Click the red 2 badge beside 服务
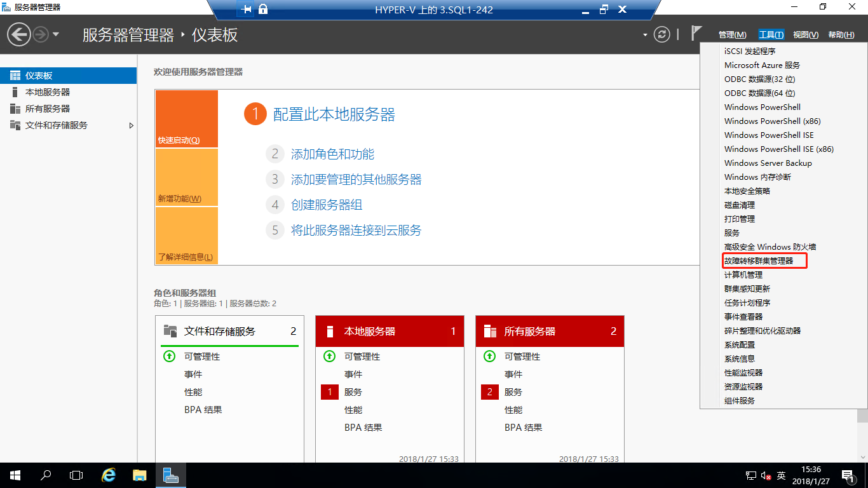 pyautogui.click(x=490, y=392)
